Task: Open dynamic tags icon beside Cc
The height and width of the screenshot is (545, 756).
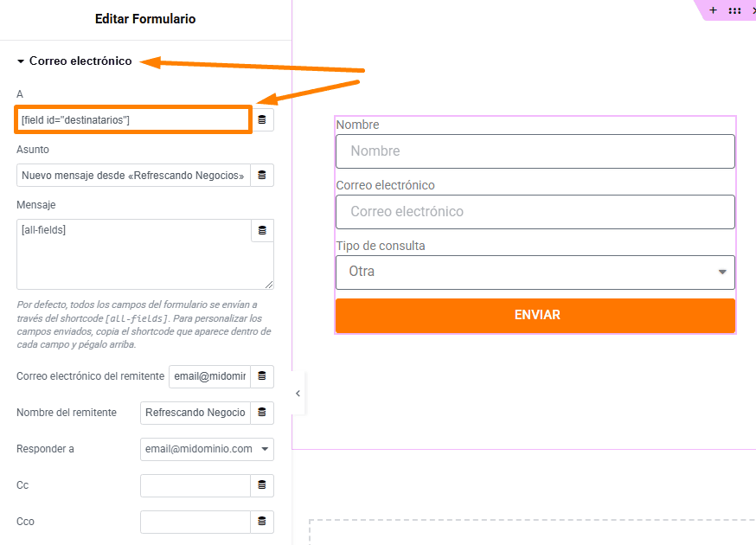Action: 262,485
